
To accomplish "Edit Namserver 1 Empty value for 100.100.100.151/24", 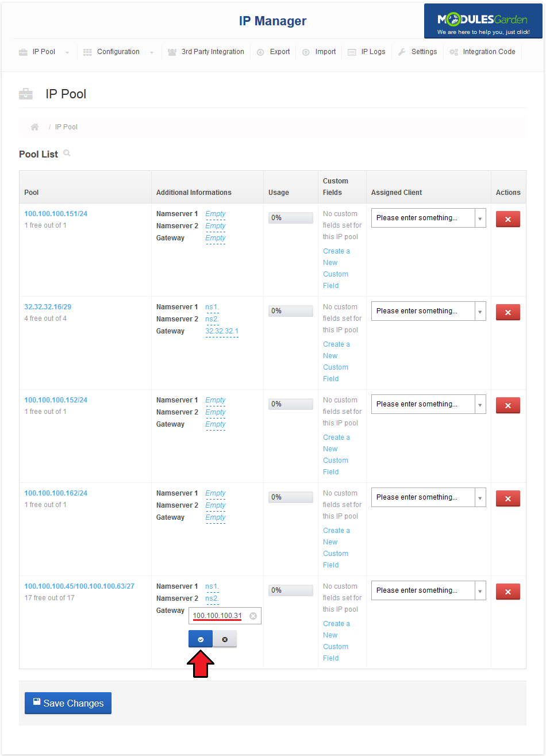I will [216, 214].
